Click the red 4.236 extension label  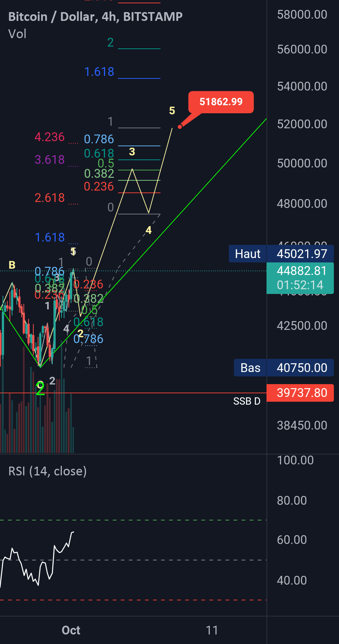pyautogui.click(x=49, y=137)
